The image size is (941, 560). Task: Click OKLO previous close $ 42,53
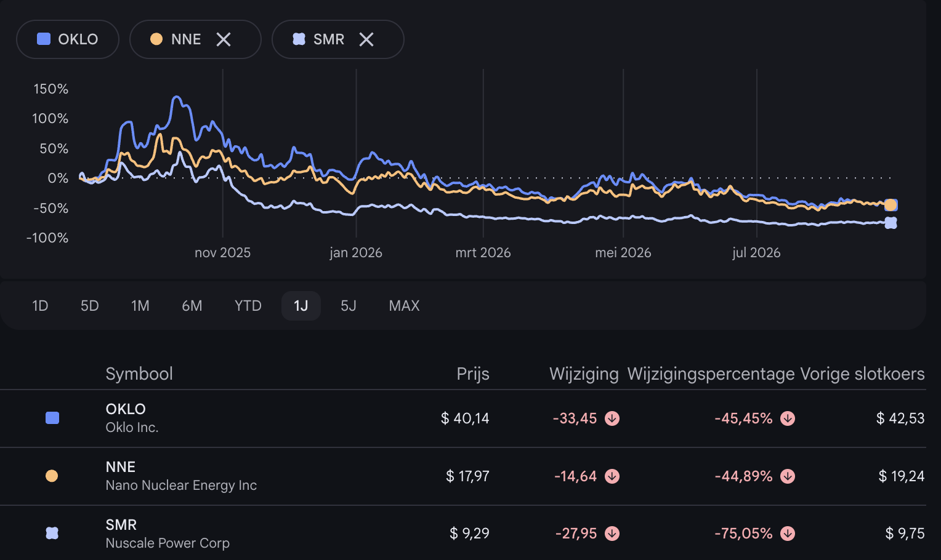(900, 418)
